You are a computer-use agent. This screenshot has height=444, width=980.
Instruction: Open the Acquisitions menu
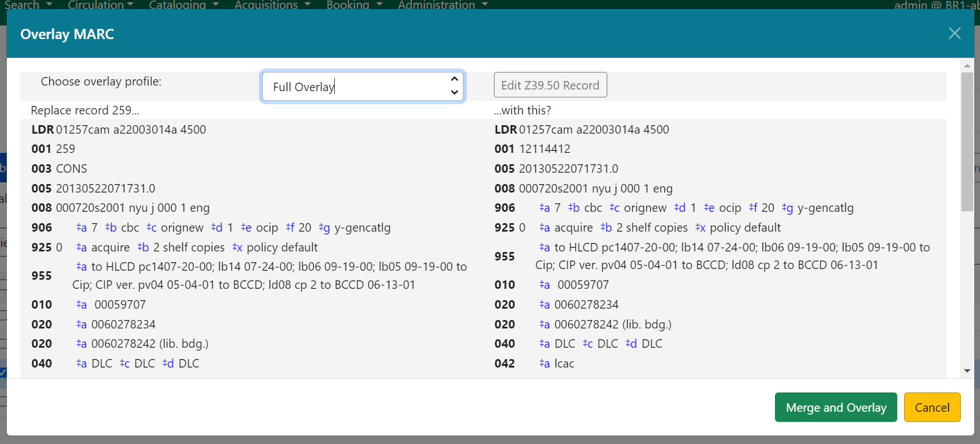coord(272,5)
